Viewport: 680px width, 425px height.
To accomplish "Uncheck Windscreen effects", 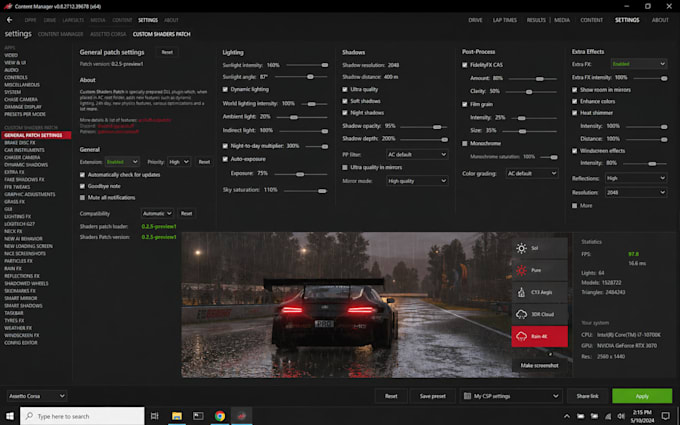I will tap(575, 151).
